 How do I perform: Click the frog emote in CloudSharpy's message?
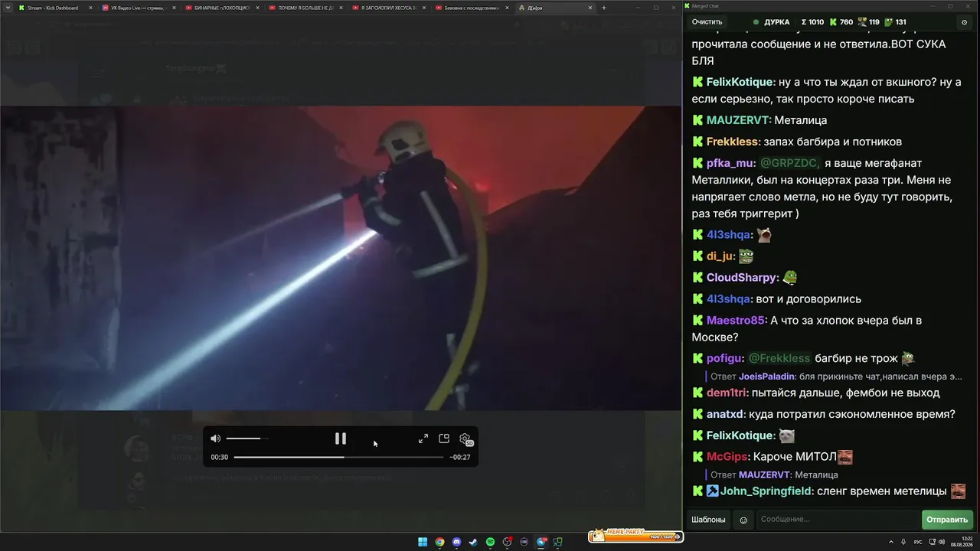pyautogui.click(x=790, y=278)
